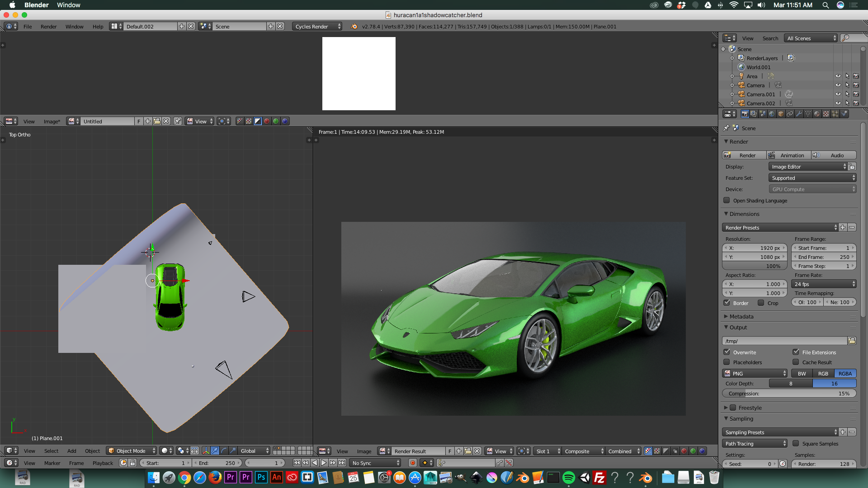The width and height of the screenshot is (868, 488).
Task: Click the Compression 15% slider
Action: [789, 393]
